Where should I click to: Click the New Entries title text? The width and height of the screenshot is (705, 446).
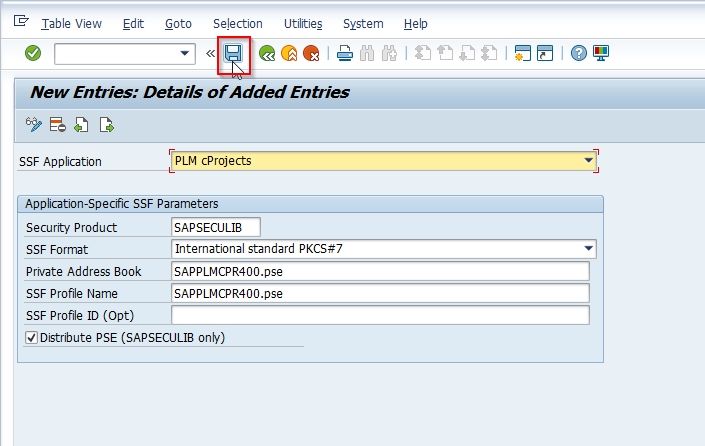[190, 92]
